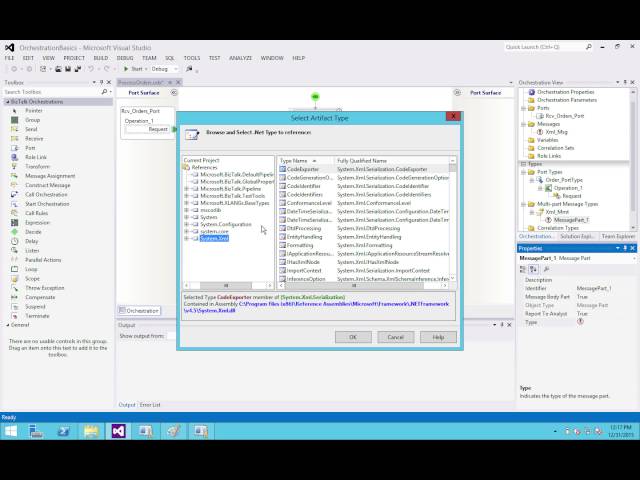
Task: Select the Parallel Actions shape
Action: click(43, 260)
